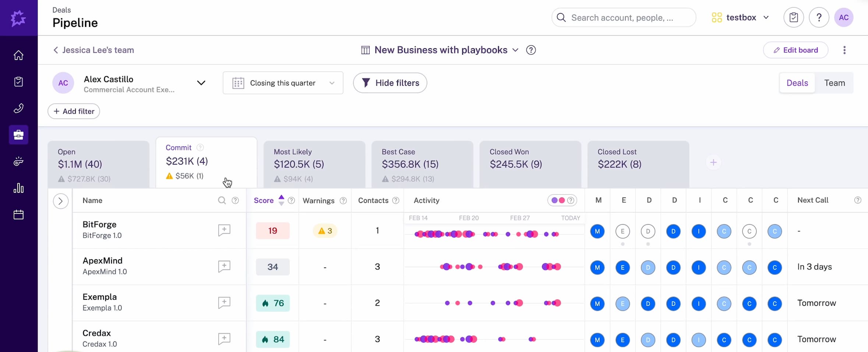The image size is (868, 352).
Task: Open the tasks clipboard icon in sidebar
Action: tap(18, 82)
